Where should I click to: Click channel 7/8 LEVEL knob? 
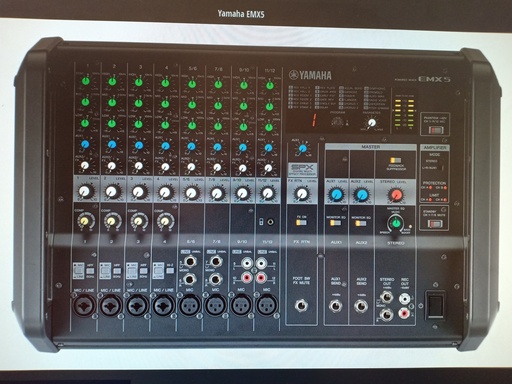[217, 193]
